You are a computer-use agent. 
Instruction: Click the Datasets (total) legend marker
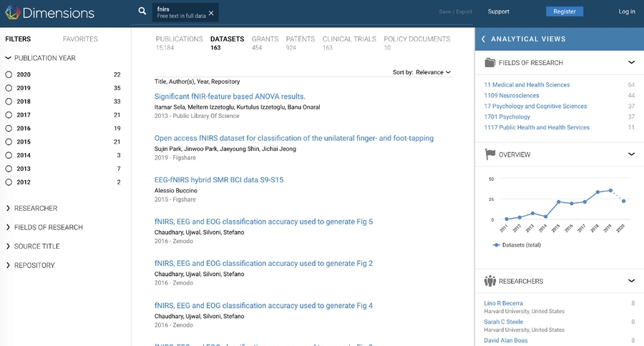click(x=497, y=245)
